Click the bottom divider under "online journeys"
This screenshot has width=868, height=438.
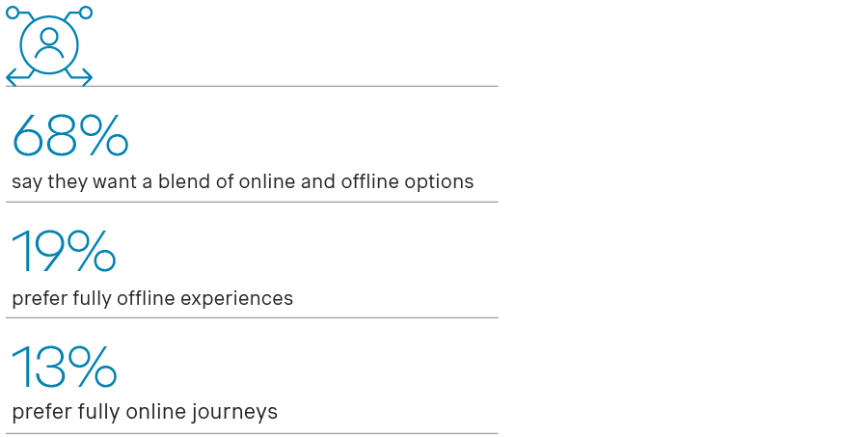[x=252, y=433]
